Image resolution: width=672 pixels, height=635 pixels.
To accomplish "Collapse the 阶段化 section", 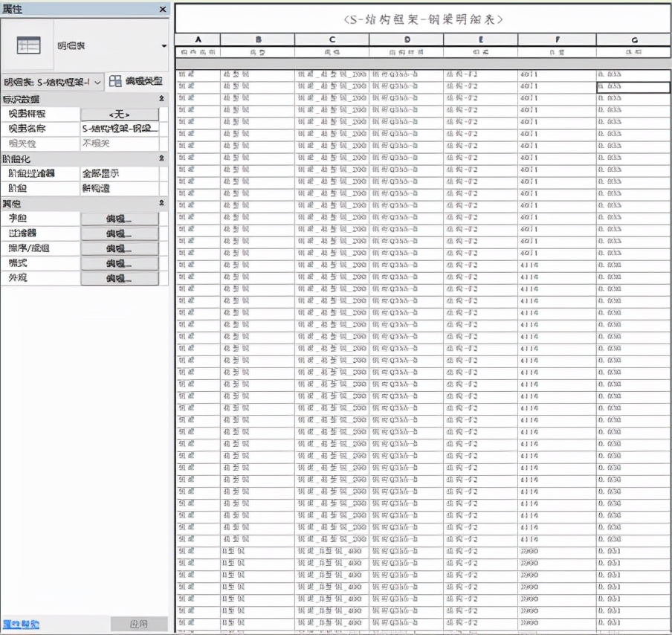I will [161, 158].
